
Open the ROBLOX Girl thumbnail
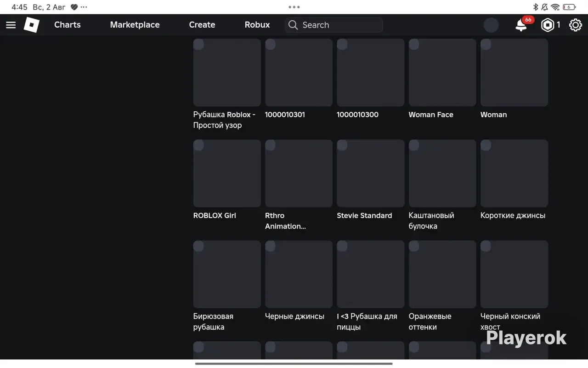227,173
